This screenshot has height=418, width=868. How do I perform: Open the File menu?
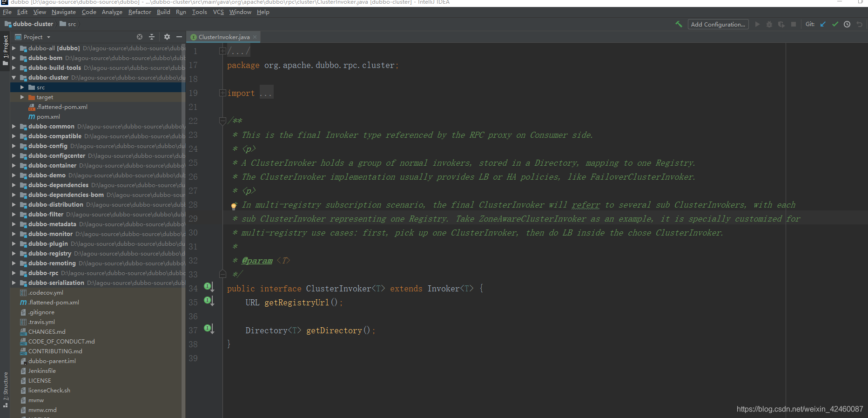pos(7,12)
